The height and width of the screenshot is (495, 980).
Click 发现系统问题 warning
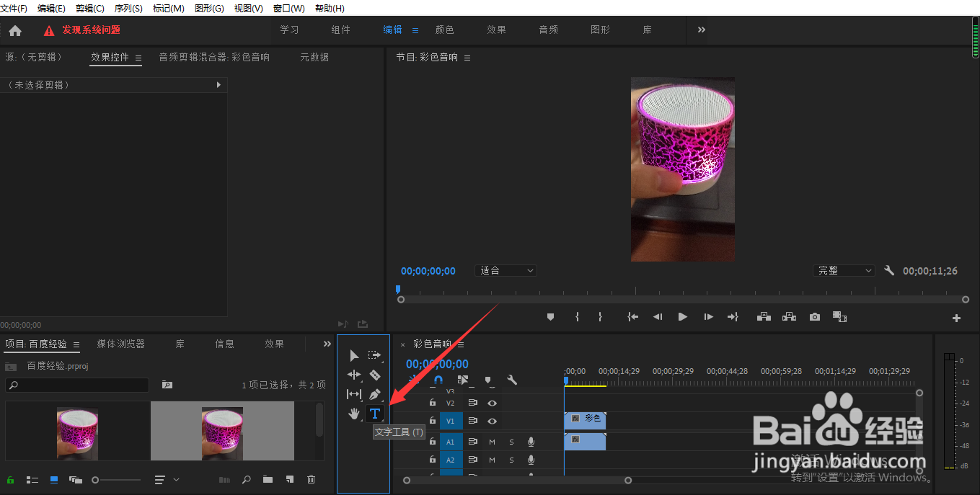point(91,30)
